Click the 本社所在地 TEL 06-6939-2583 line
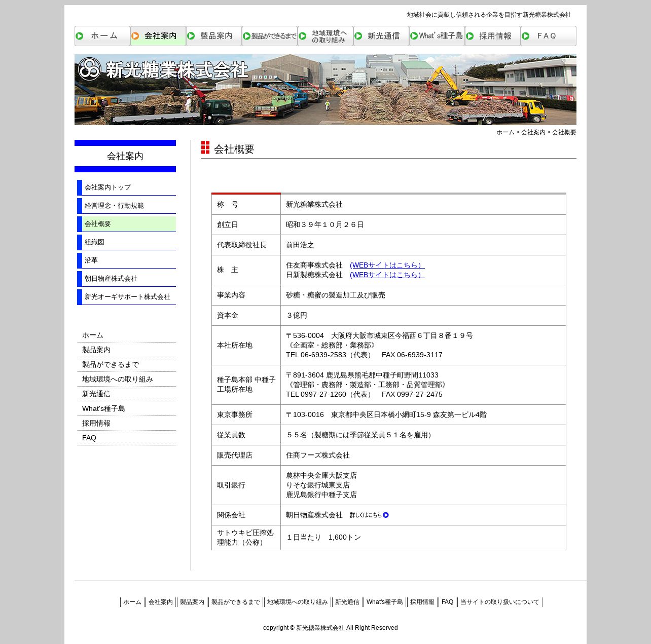Viewport: 651px width, 644px height. pyautogui.click(x=364, y=355)
